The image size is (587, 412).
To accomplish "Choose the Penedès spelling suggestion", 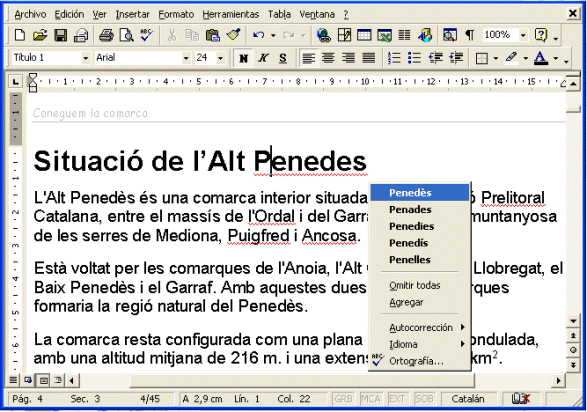I will point(420,193).
